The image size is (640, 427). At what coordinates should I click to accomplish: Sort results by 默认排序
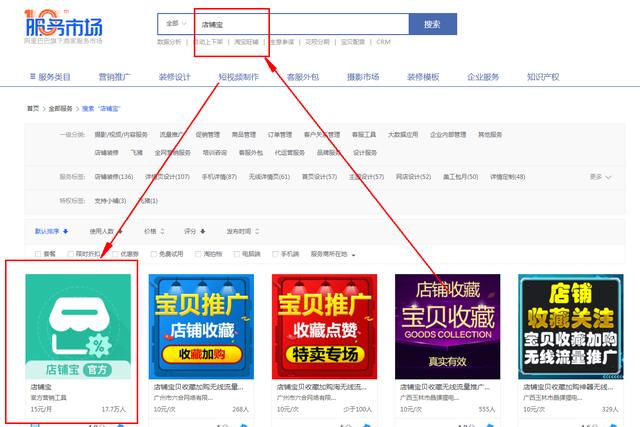51,231
